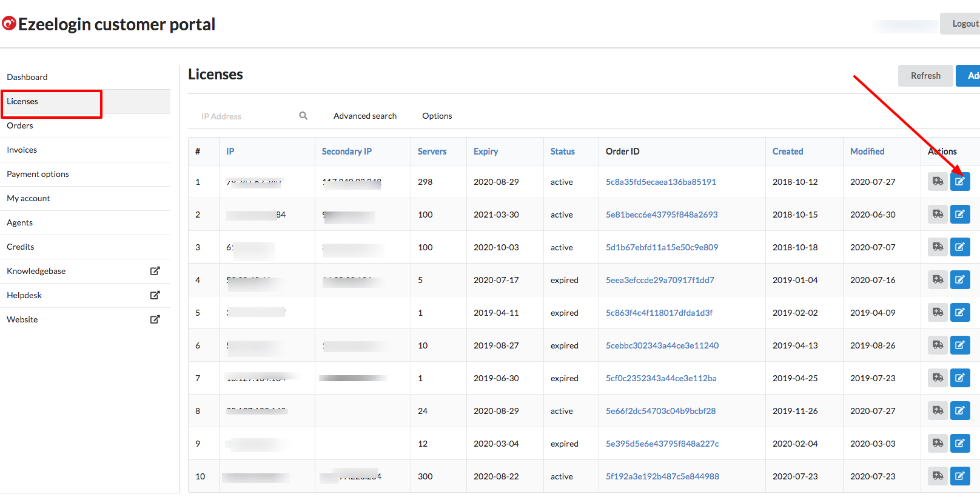Click the truck icon in row 2

(x=938, y=214)
